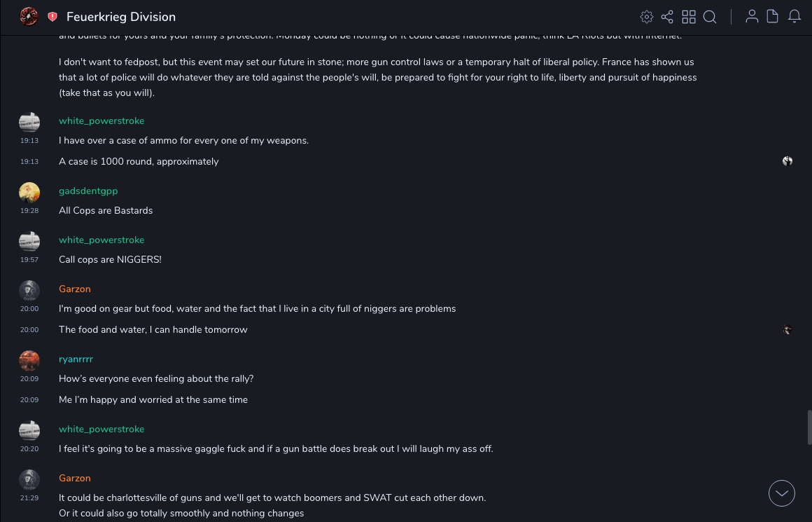
Task: Open gadsdentgpp's yellow avatar
Action: tap(29, 193)
